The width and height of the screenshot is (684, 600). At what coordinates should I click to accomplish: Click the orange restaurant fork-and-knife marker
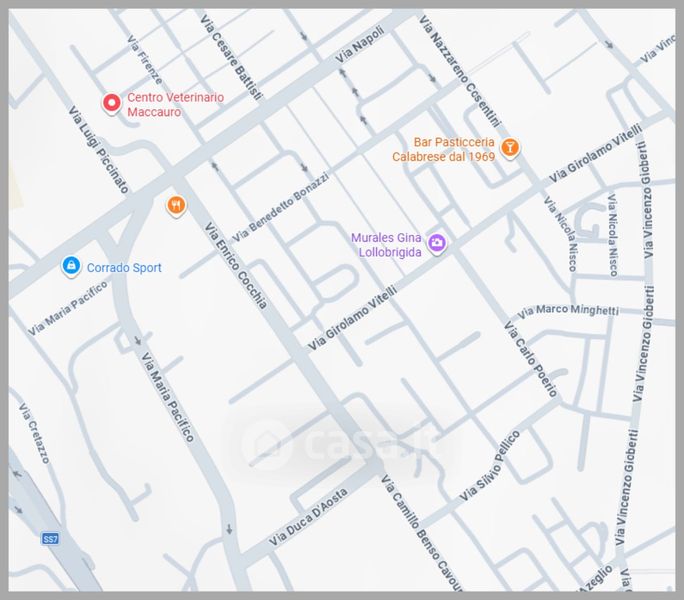pyautogui.click(x=176, y=206)
